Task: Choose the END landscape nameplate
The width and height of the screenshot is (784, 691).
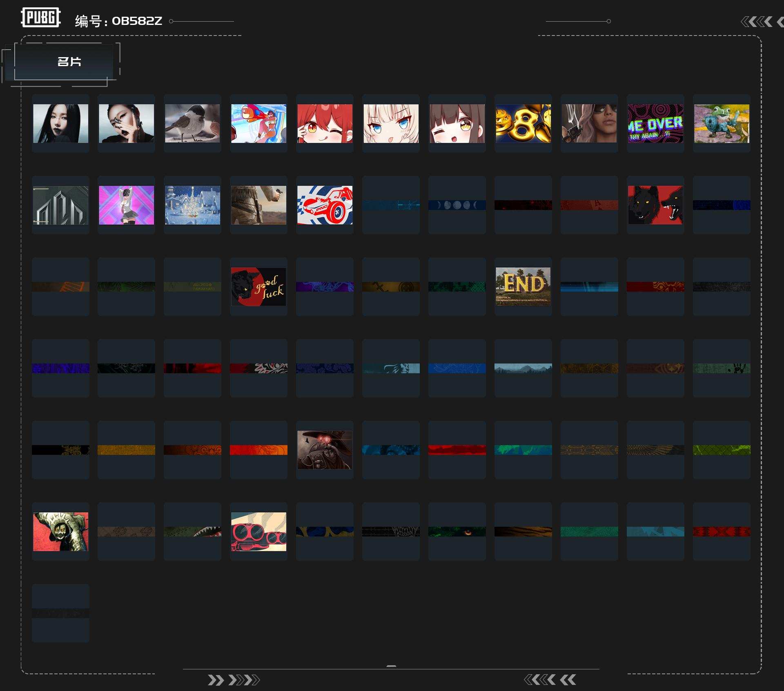Action: point(523,287)
